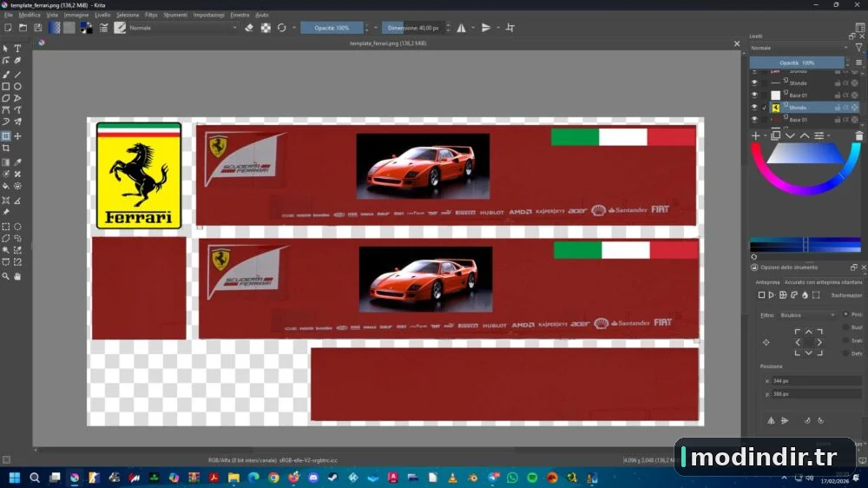Click the wrap-around mode icon

coord(510,28)
